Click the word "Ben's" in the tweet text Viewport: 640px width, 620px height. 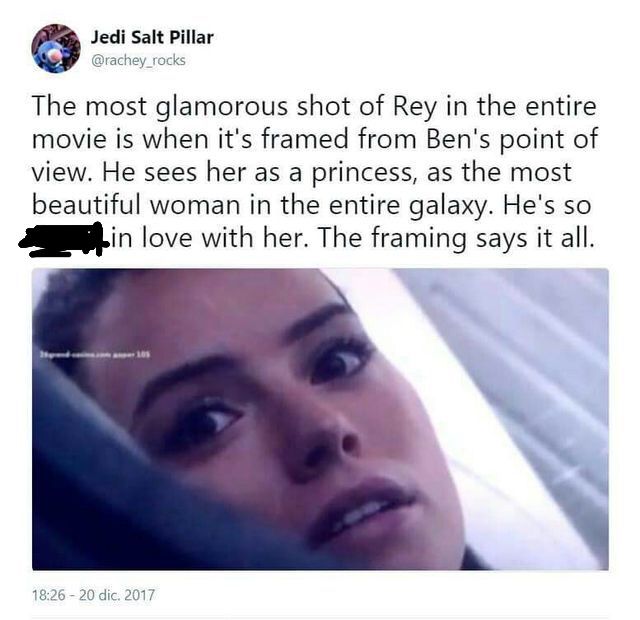coord(458,139)
